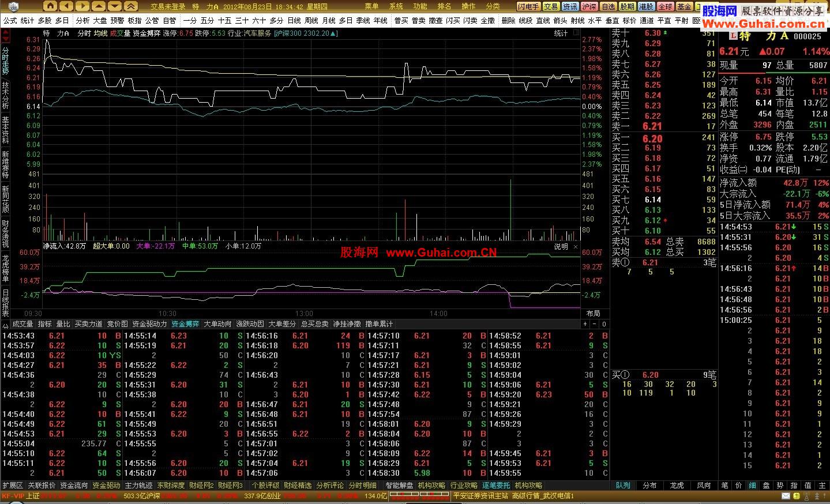
Task: Open the 菜单 menu
Action: [371, 6]
